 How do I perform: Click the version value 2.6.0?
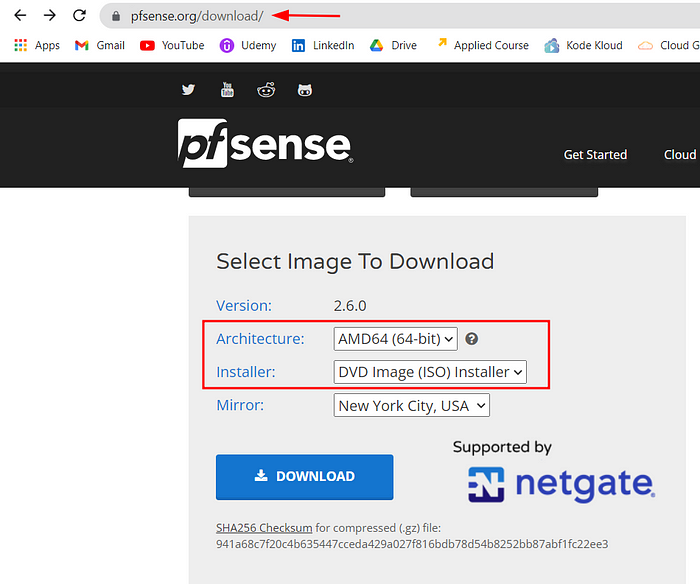(350, 306)
